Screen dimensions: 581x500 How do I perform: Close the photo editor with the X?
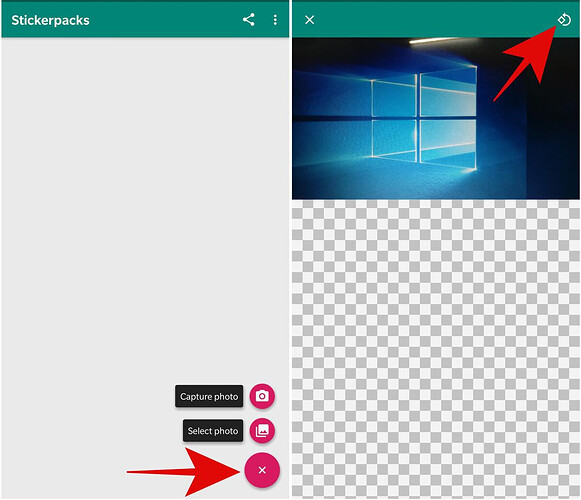[309, 20]
